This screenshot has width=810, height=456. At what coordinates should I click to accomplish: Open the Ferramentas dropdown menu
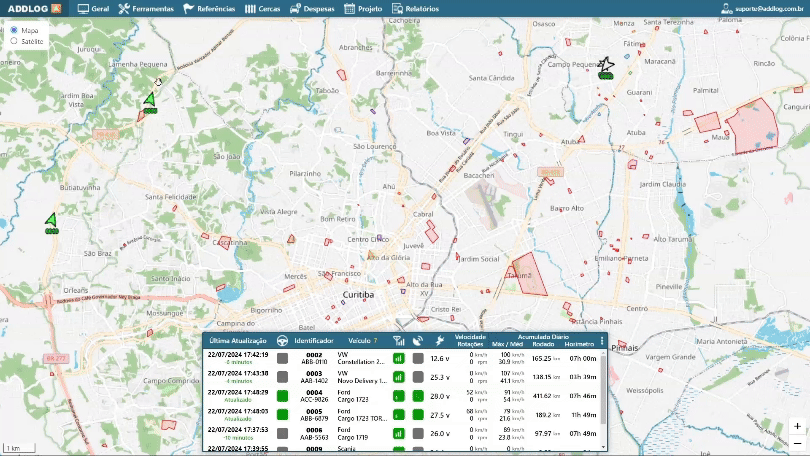(x=145, y=8)
